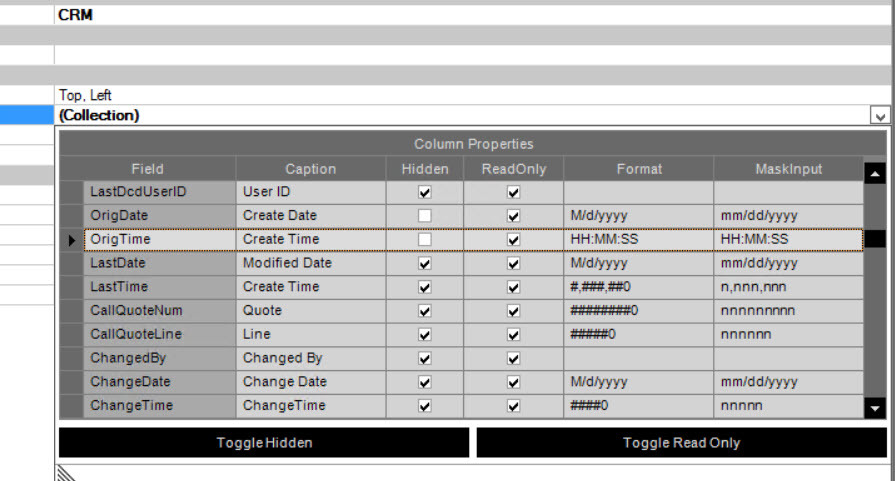Uncheck ReadOnly for OrigTime row
895x481 pixels.
click(513, 240)
